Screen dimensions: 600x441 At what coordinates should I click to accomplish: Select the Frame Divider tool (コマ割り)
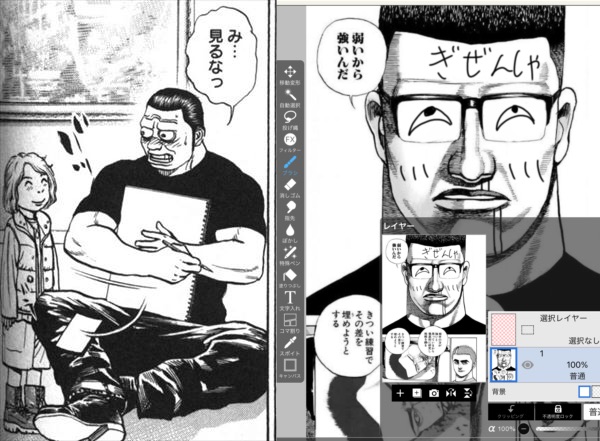[290, 323]
